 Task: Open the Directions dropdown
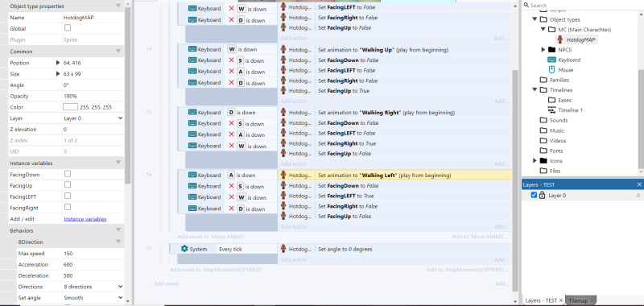93,287
